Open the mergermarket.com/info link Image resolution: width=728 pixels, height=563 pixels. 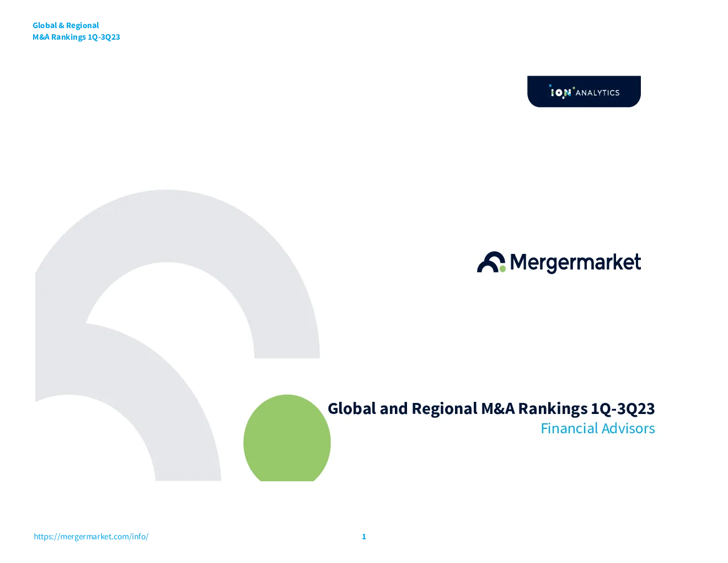91,537
